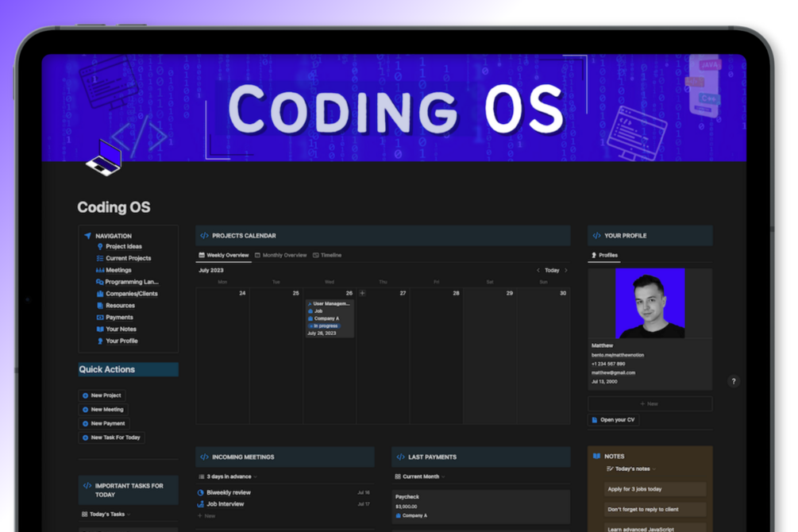Viewport: 798px width, 532px height.
Task: Click the Meetings icon in the sidebar
Action: coord(101,270)
